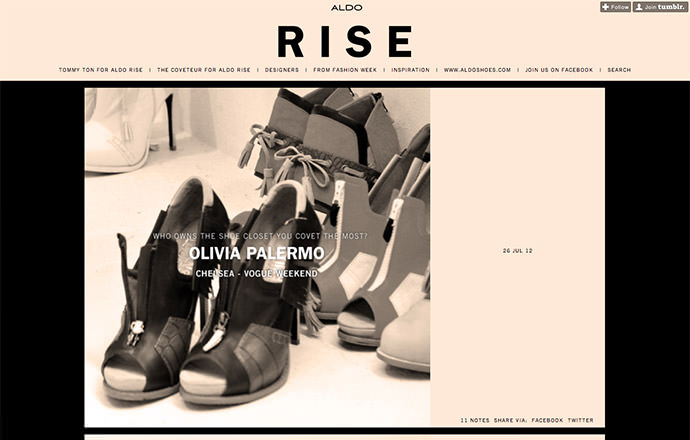Click the large RISE blog title
690x440 pixels.
(x=345, y=42)
